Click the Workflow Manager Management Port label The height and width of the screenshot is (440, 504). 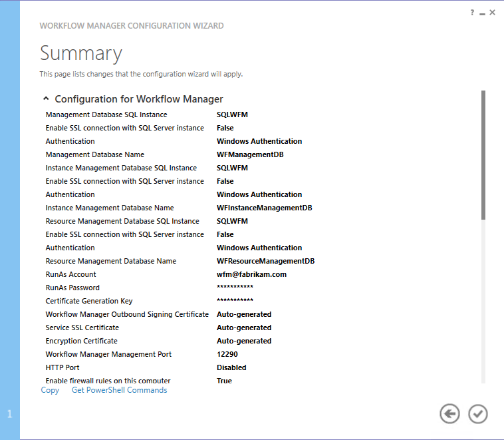tap(108, 354)
